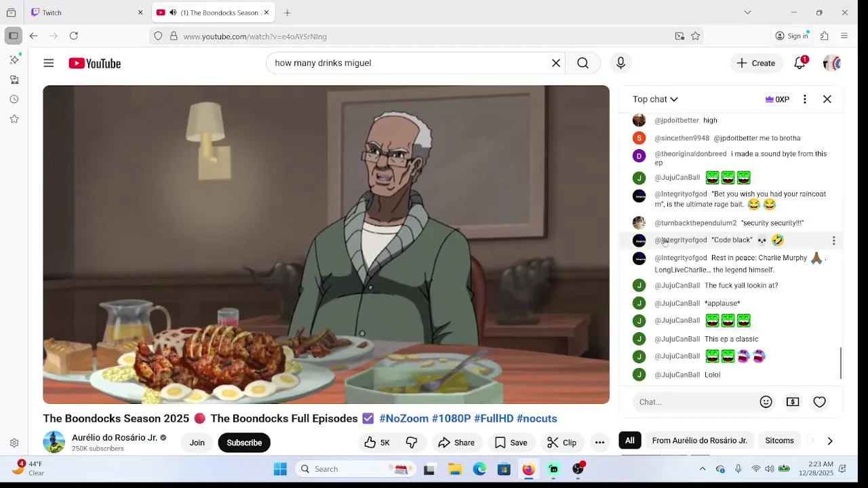868x488 pixels.
Task: Open more actions ellipsis below video
Action: click(599, 443)
